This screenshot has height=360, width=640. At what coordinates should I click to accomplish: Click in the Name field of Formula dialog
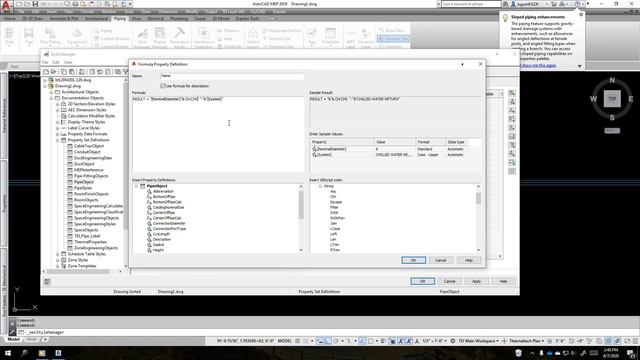tap(232, 76)
